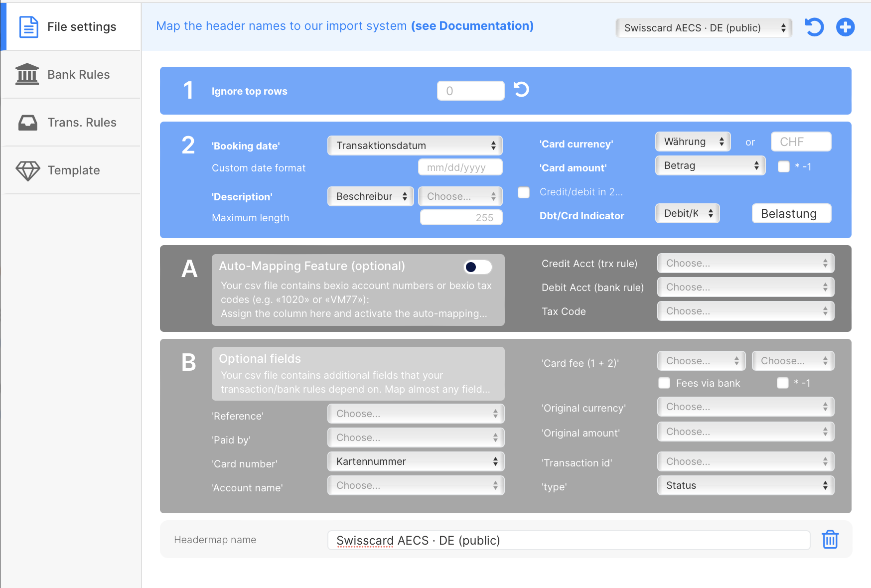Viewport: 871px width, 588px height.
Task: Click the Custom date format field
Action: tap(460, 167)
